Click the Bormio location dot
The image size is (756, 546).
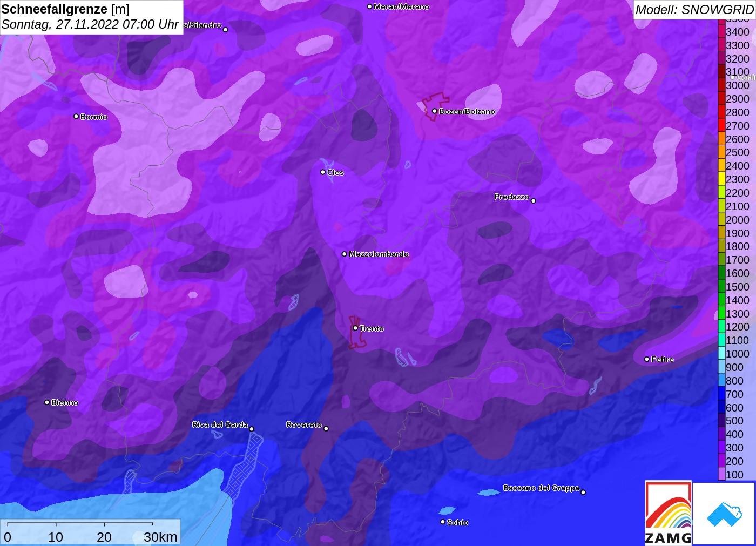76,117
